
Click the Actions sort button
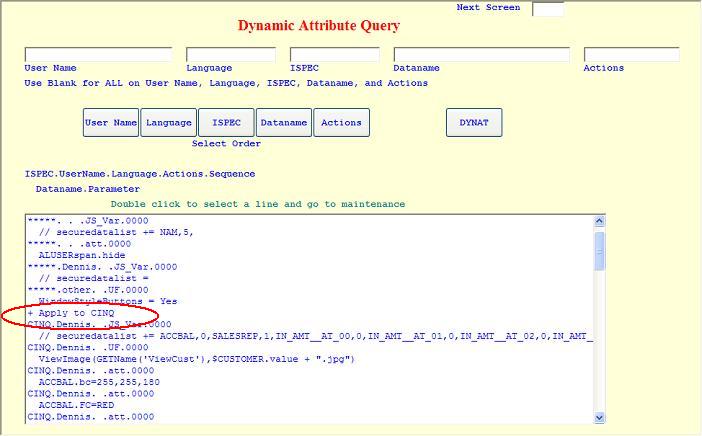tap(341, 123)
